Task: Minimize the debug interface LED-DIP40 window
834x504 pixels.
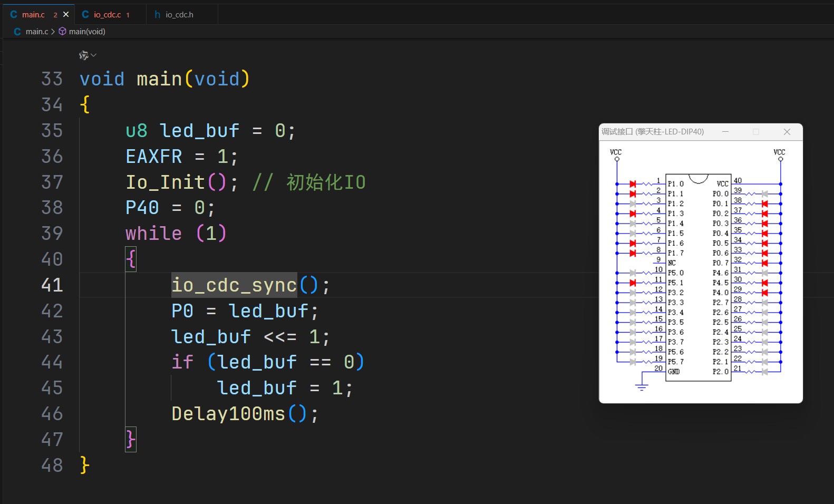Action: pos(725,132)
